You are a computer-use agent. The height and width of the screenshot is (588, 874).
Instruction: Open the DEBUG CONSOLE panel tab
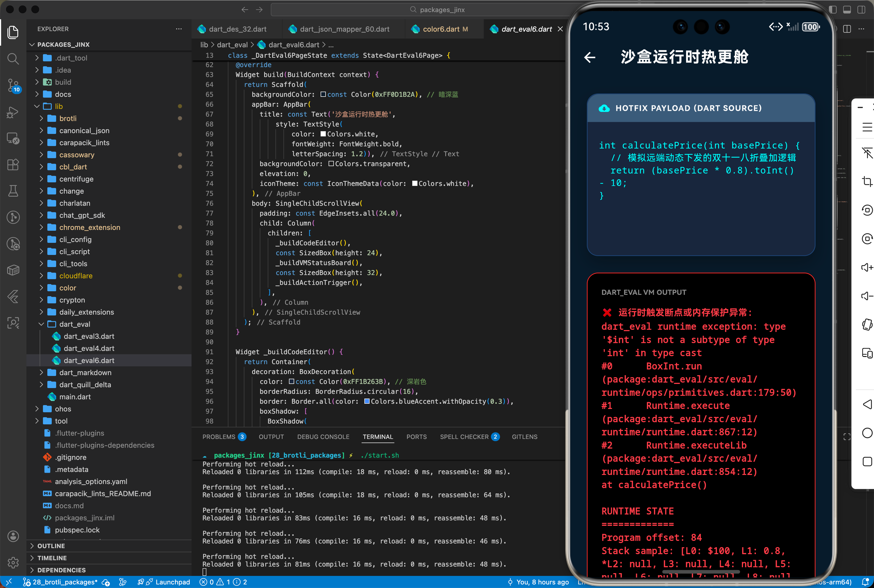pyautogui.click(x=323, y=436)
